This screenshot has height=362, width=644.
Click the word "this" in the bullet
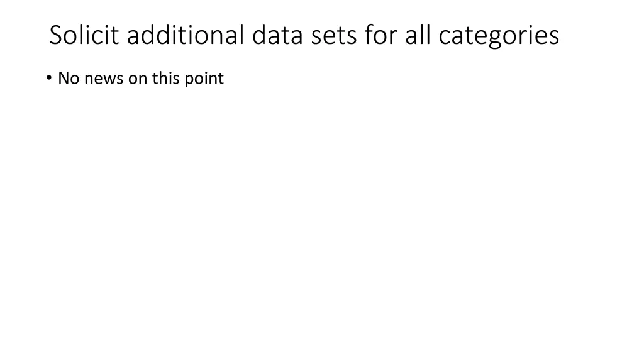pyautogui.click(x=165, y=79)
